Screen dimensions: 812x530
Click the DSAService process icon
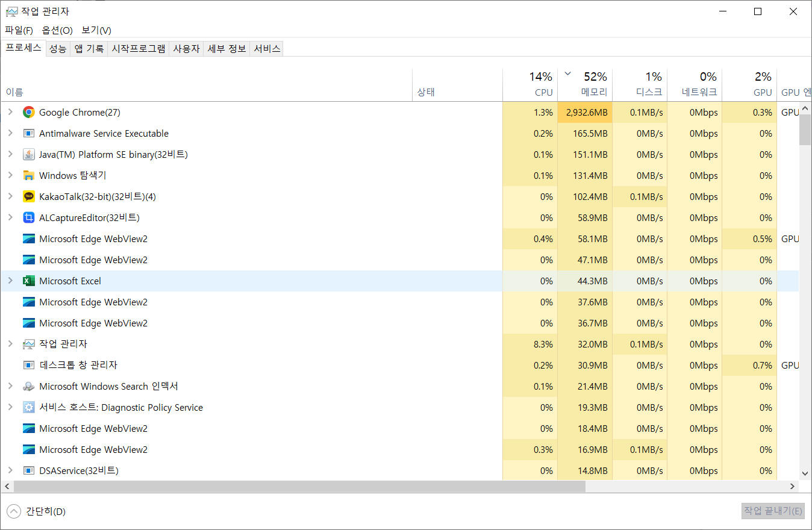(28, 470)
